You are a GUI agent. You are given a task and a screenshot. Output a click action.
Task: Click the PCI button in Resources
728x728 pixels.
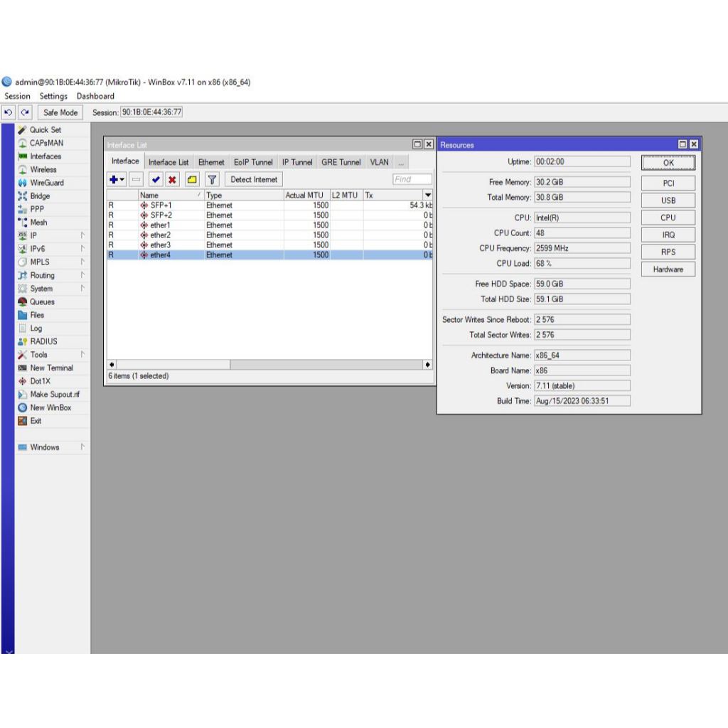pos(668,183)
